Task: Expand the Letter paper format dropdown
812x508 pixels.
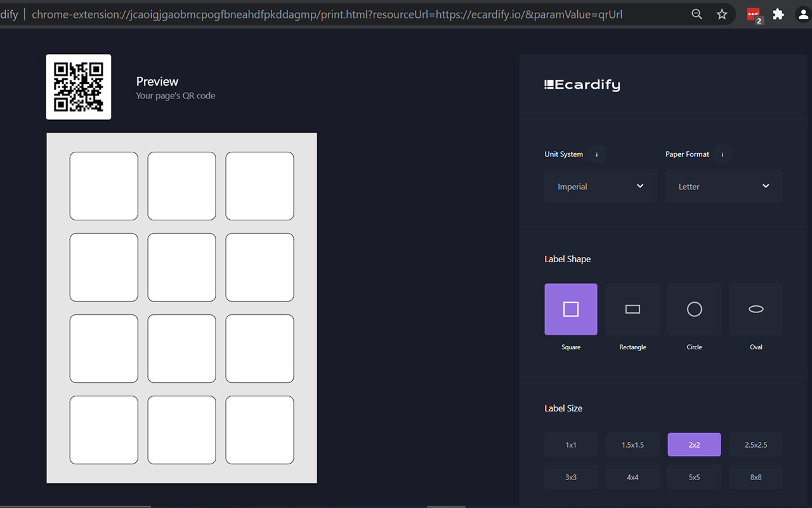Action: 724,186
